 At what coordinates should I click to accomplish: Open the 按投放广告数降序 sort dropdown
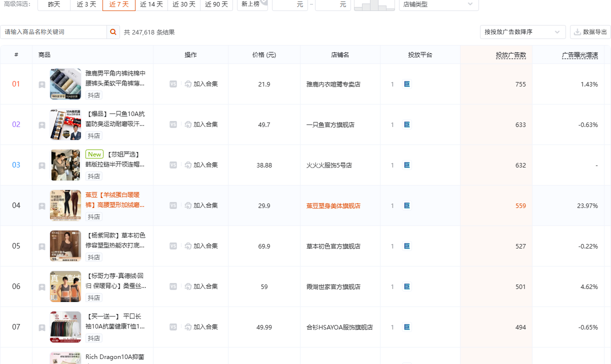pyautogui.click(x=522, y=32)
